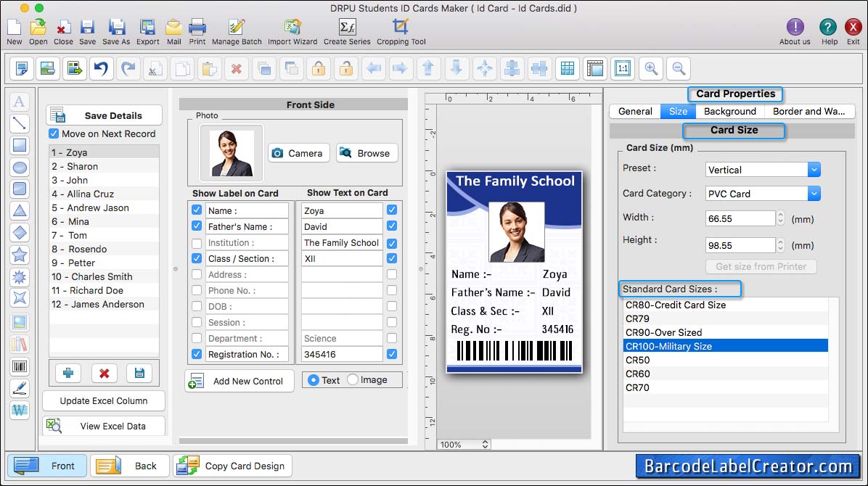The width and height of the screenshot is (868, 486).
Task: Click the 1:1 actual size icon
Action: [623, 69]
